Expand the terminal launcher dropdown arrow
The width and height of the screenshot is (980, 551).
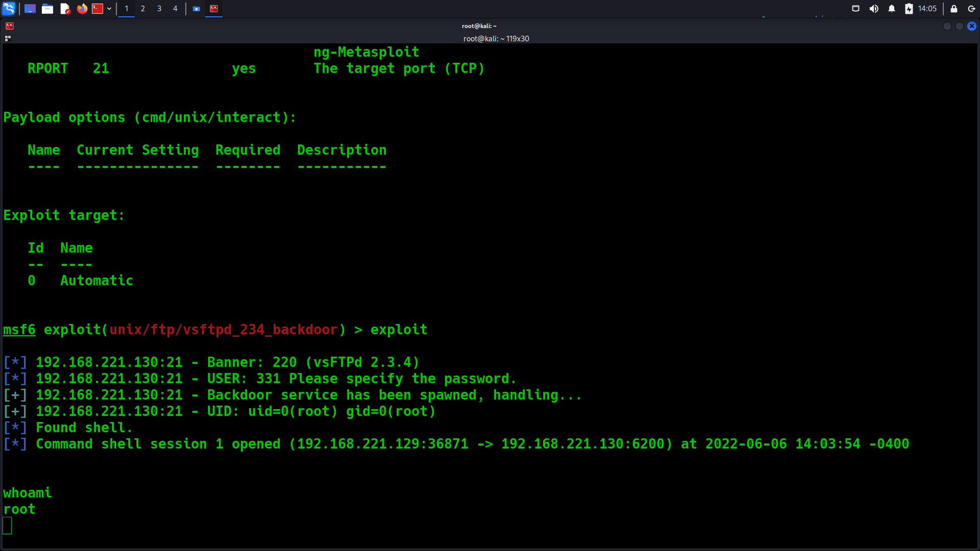pos(109,9)
